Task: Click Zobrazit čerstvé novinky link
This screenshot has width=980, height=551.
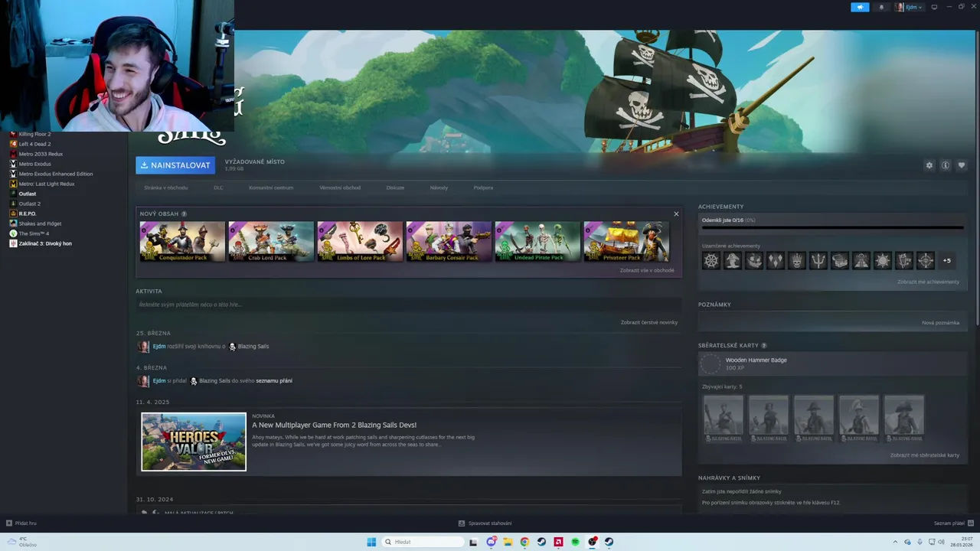Action: [649, 322]
